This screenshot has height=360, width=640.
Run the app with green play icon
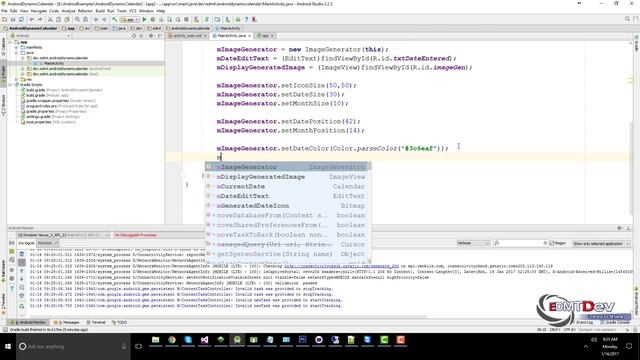click(x=144, y=20)
